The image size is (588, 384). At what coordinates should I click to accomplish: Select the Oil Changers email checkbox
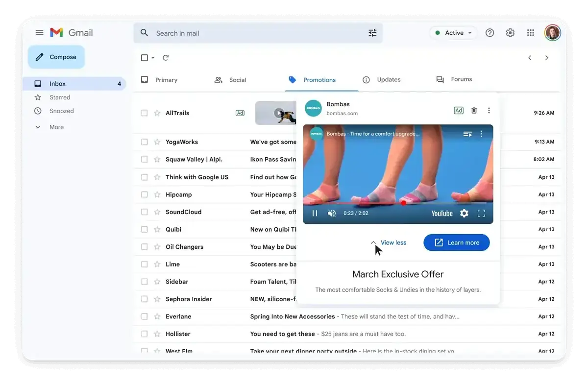click(144, 247)
